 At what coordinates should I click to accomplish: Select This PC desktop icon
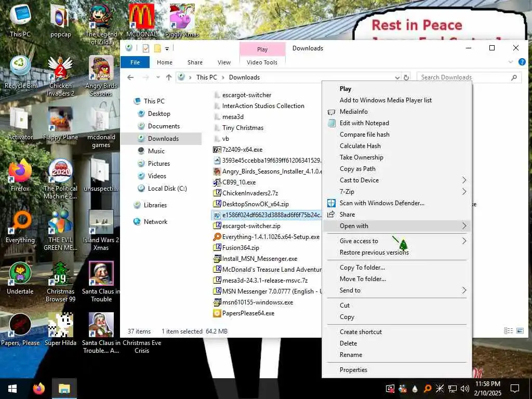20,21
